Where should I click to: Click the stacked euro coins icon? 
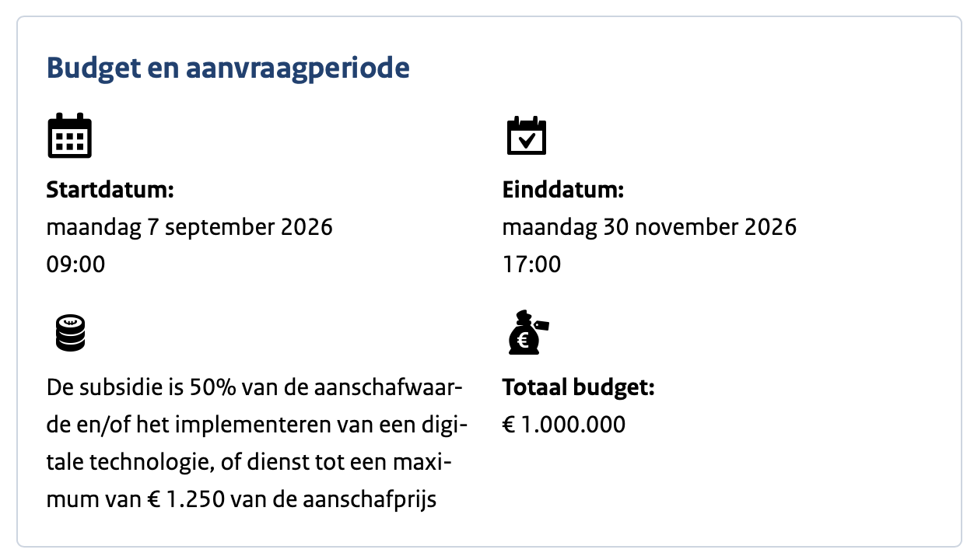click(x=71, y=333)
